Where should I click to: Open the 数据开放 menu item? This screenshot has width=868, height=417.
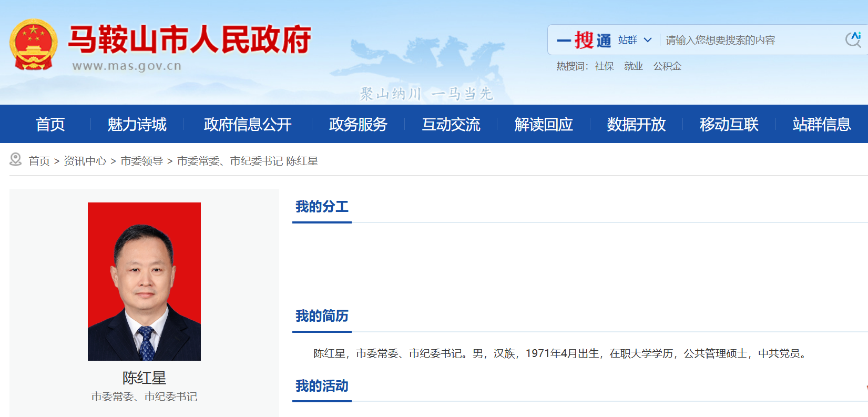click(x=636, y=124)
